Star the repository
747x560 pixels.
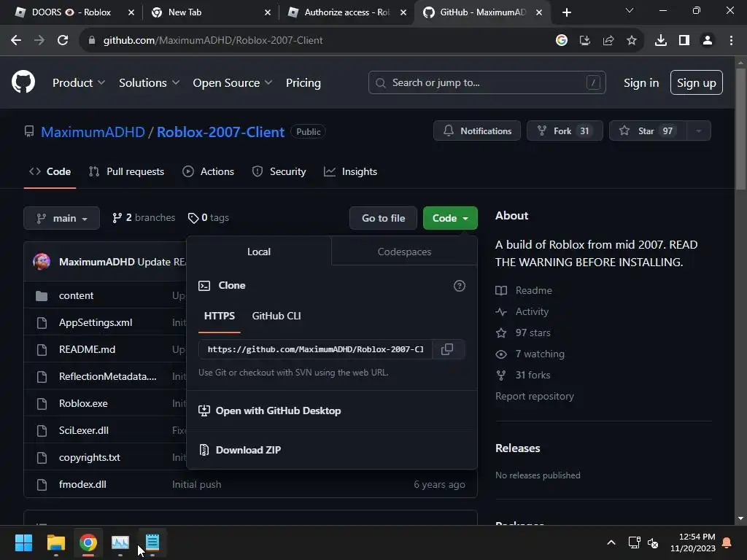(x=648, y=131)
